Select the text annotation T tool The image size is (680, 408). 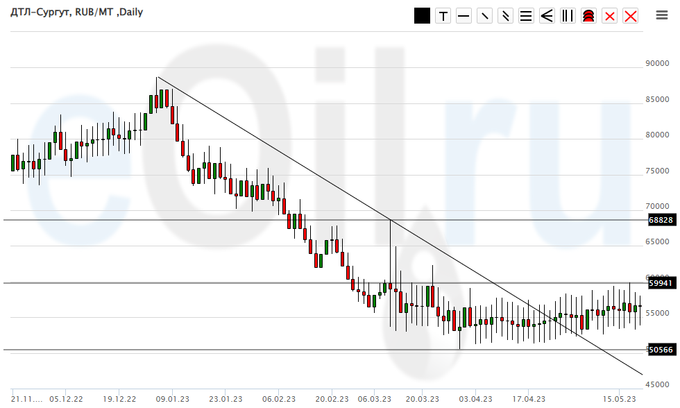(442, 16)
